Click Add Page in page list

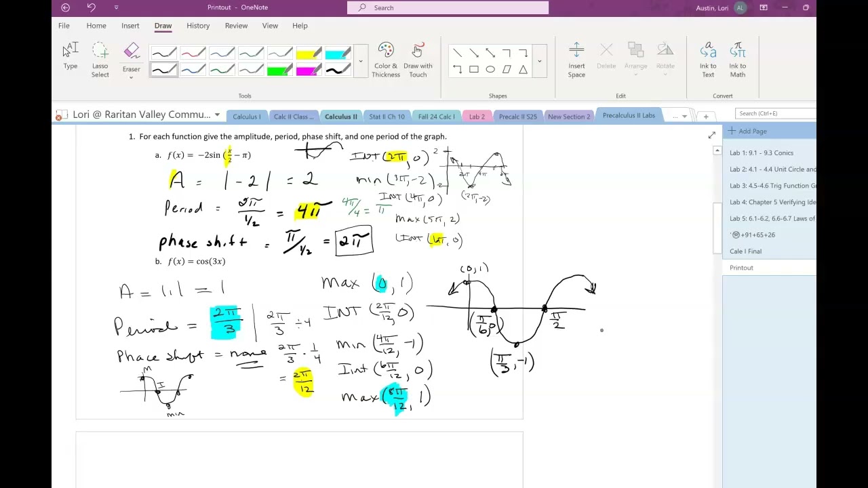click(748, 131)
